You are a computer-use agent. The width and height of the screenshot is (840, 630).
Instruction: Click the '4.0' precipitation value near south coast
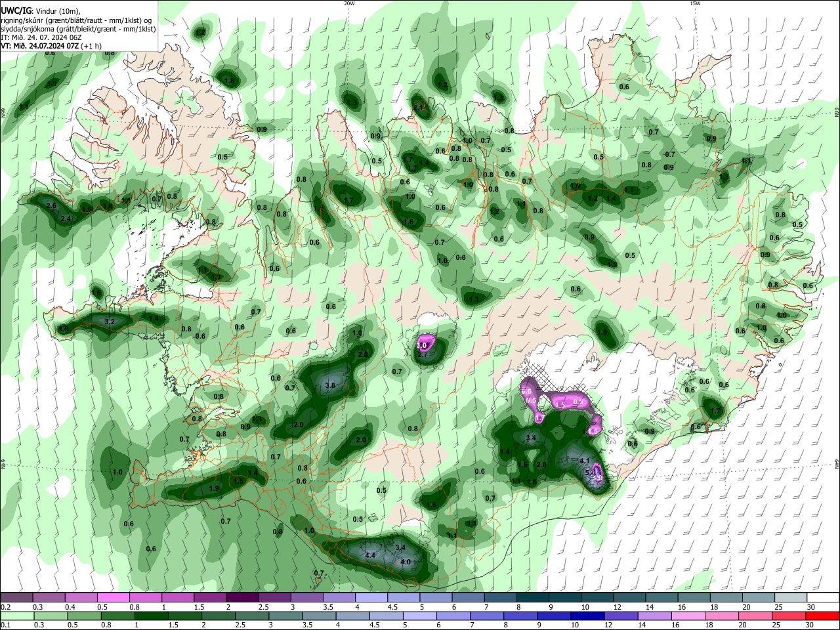406,562
